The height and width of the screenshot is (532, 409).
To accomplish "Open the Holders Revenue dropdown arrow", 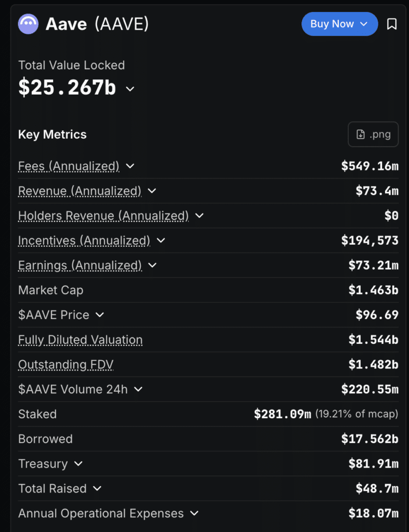I will click(199, 216).
